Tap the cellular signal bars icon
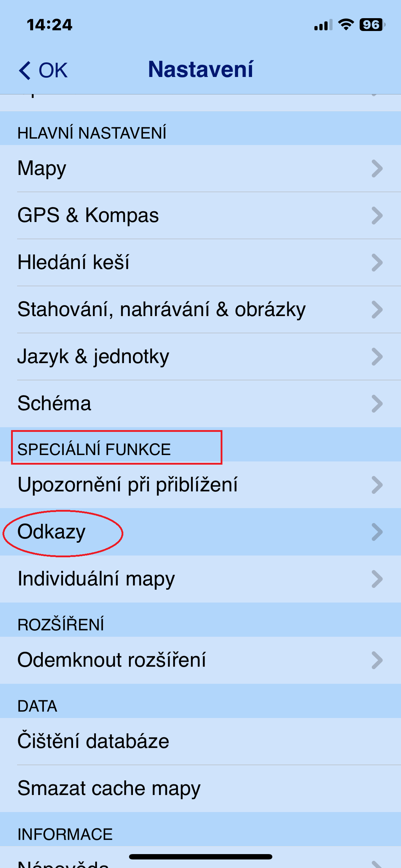Image resolution: width=401 pixels, height=868 pixels. tap(323, 25)
